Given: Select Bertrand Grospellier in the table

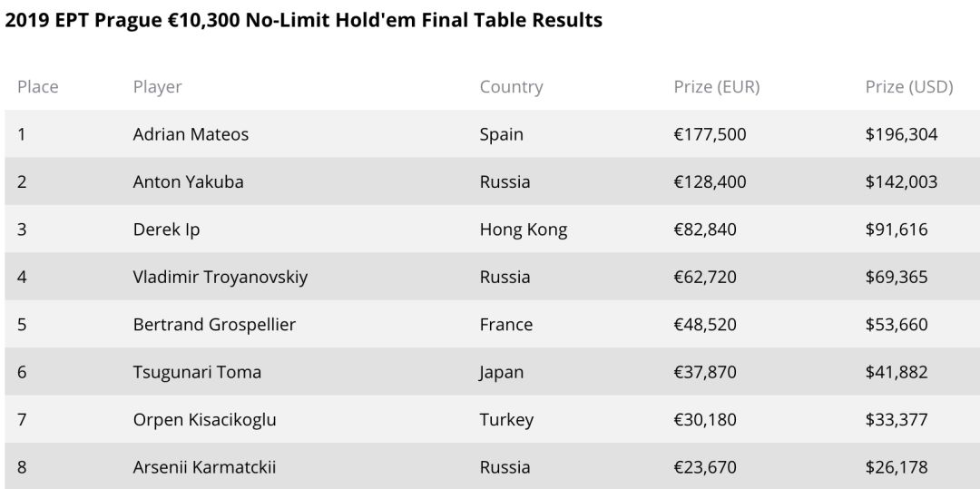Looking at the screenshot, I should pyautogui.click(x=214, y=325).
